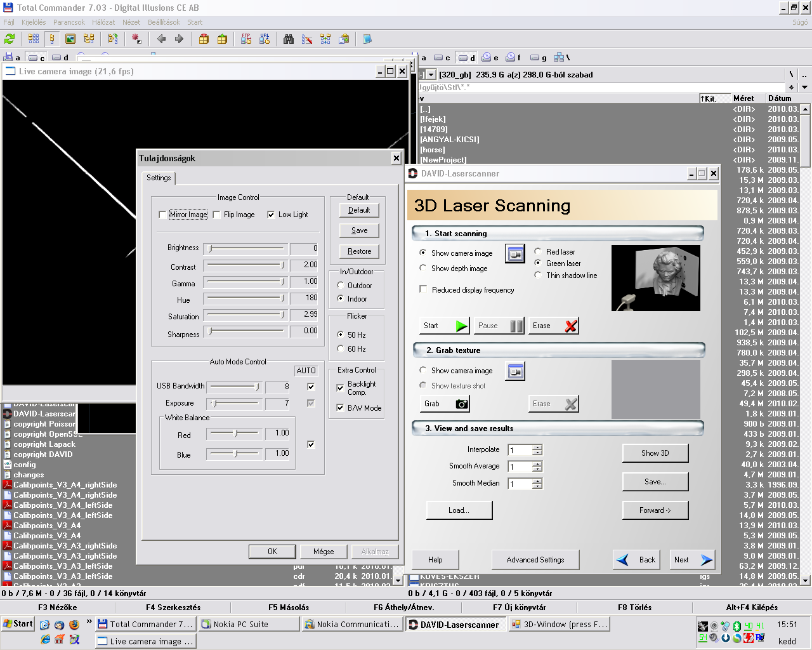Click the URL connection toolbar icon
The width and height of the screenshot is (812, 650).
265,39
